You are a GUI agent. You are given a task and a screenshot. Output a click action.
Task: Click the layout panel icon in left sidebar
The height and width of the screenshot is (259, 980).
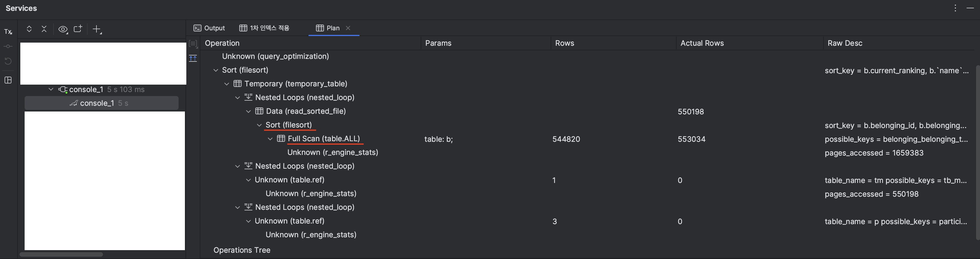[8, 80]
